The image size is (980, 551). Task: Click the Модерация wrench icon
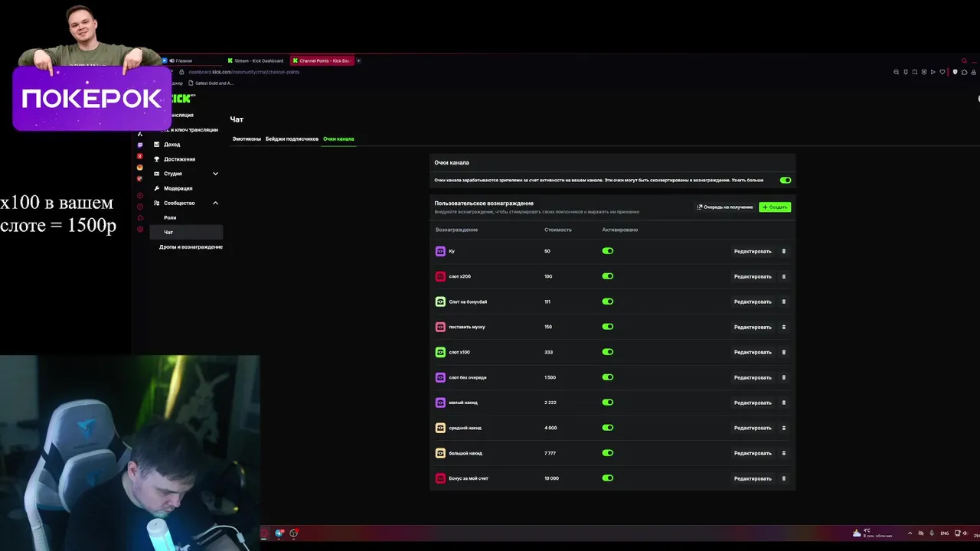[x=157, y=188]
